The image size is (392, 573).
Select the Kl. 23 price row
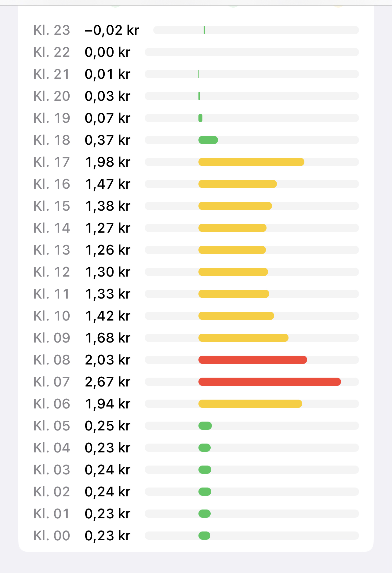click(196, 30)
